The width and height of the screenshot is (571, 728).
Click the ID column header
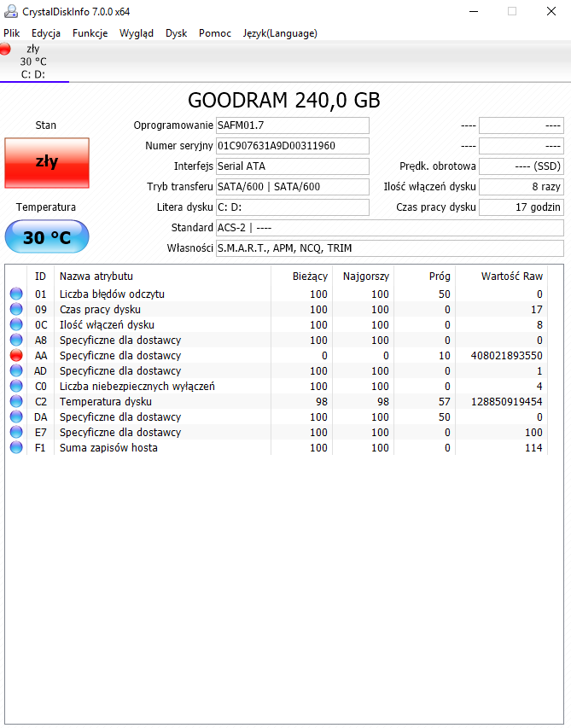40,277
